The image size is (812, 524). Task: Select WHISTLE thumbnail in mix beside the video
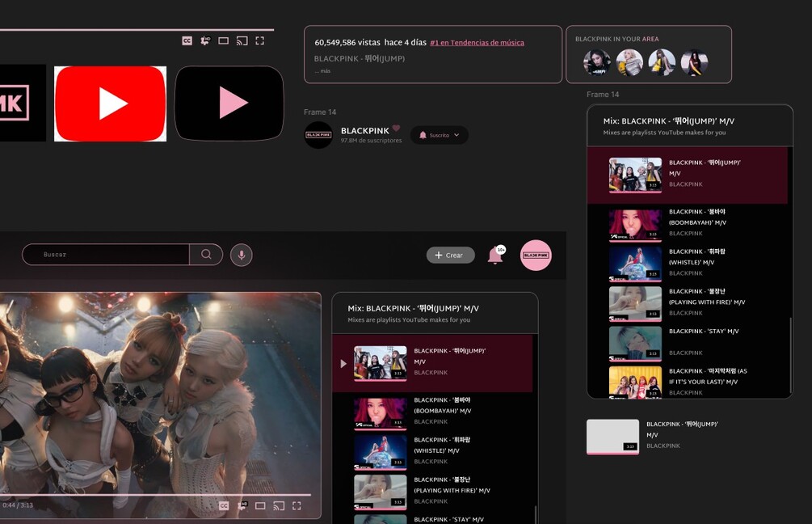pos(381,453)
